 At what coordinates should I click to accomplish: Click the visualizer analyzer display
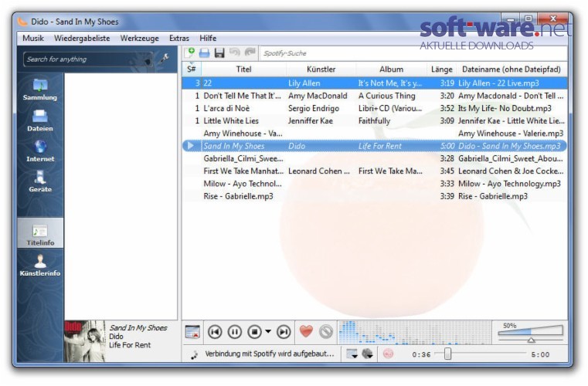click(414, 332)
